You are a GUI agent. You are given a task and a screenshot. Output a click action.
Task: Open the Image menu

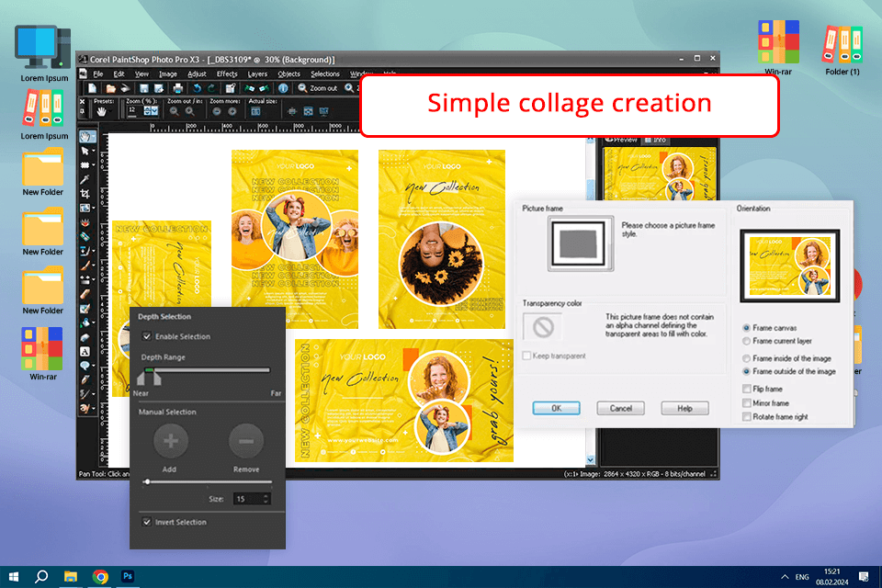(x=167, y=73)
